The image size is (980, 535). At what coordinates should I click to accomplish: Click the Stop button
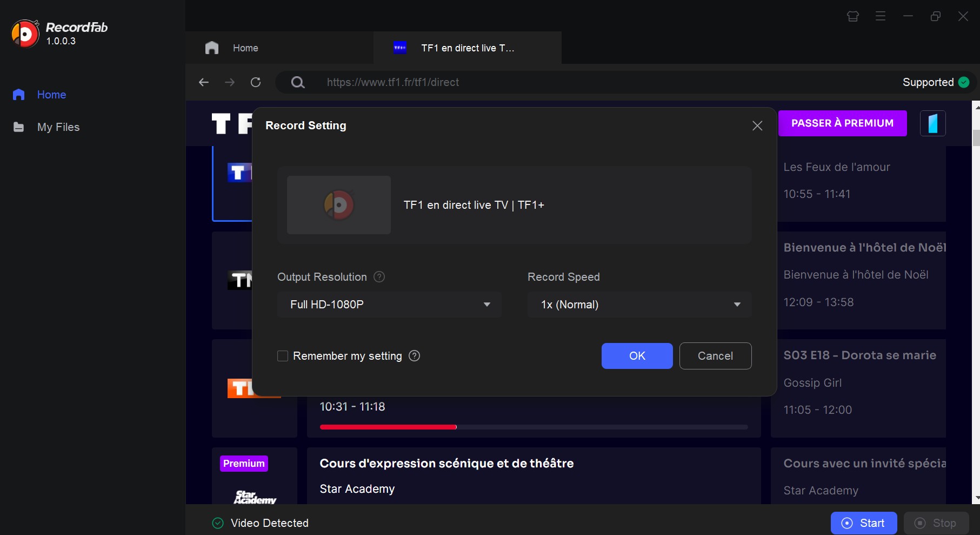point(936,523)
